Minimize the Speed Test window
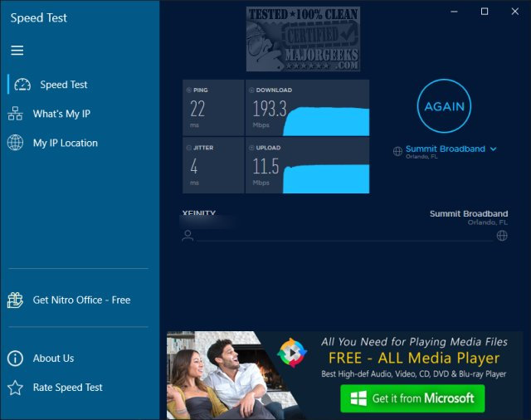Screen dimensions: 531x420 coord(454,12)
